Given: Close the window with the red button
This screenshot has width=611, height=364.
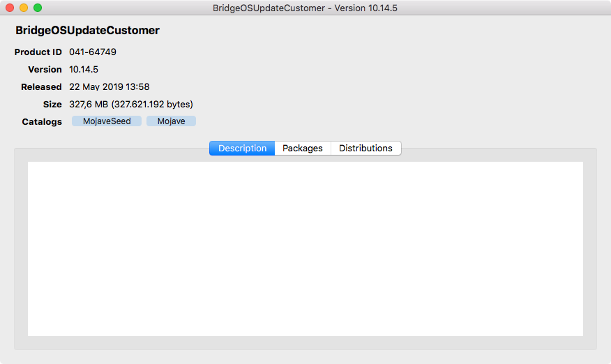Looking at the screenshot, I should (x=10, y=8).
